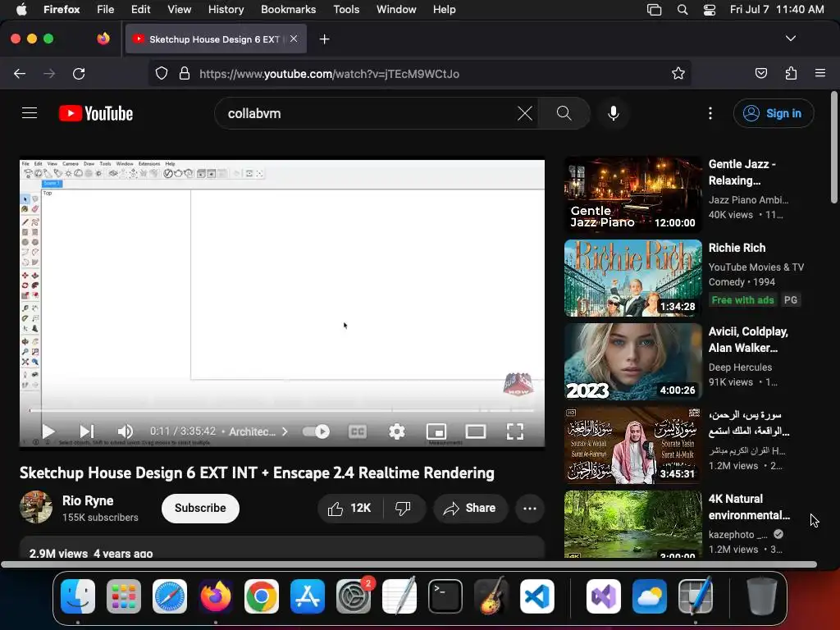This screenshot has width=840, height=630.
Task: Switch to miniplayer mode
Action: tap(436, 431)
